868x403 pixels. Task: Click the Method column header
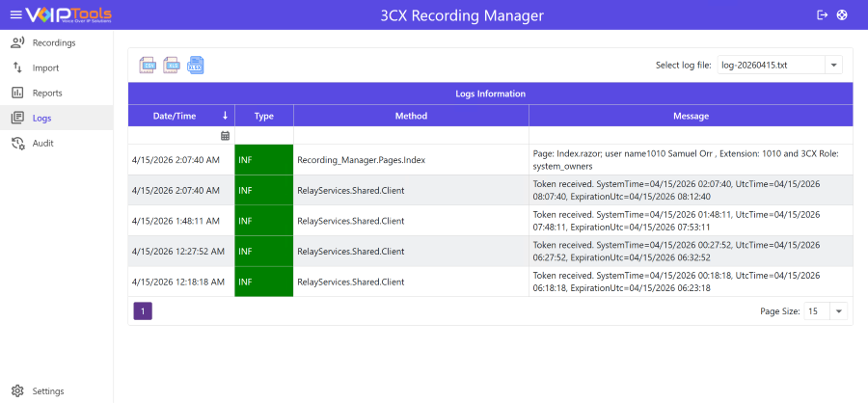coord(411,116)
